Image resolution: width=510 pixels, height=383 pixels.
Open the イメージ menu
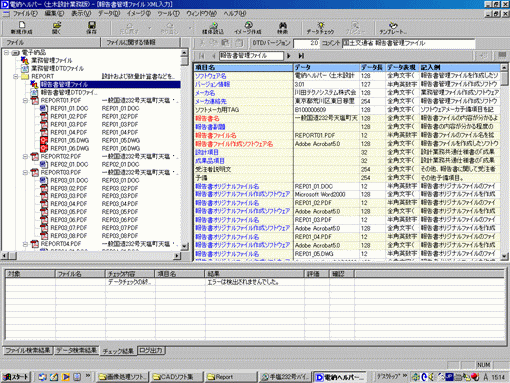[139, 14]
